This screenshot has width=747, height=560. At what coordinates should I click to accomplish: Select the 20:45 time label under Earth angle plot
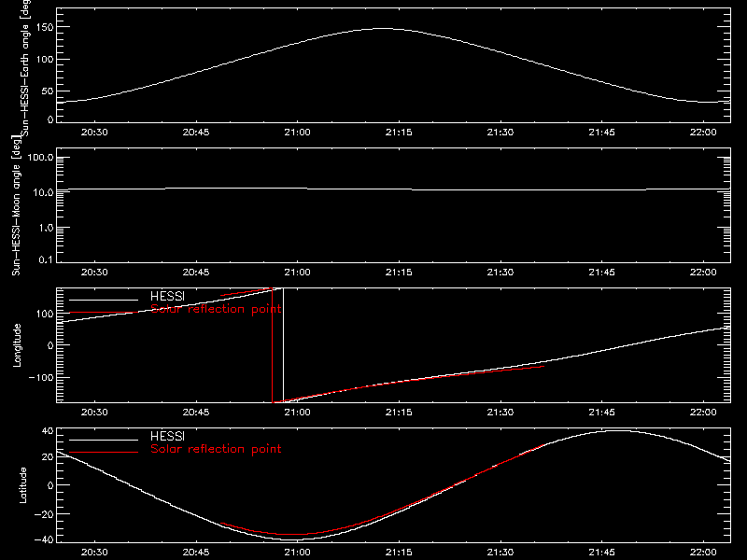pos(196,133)
